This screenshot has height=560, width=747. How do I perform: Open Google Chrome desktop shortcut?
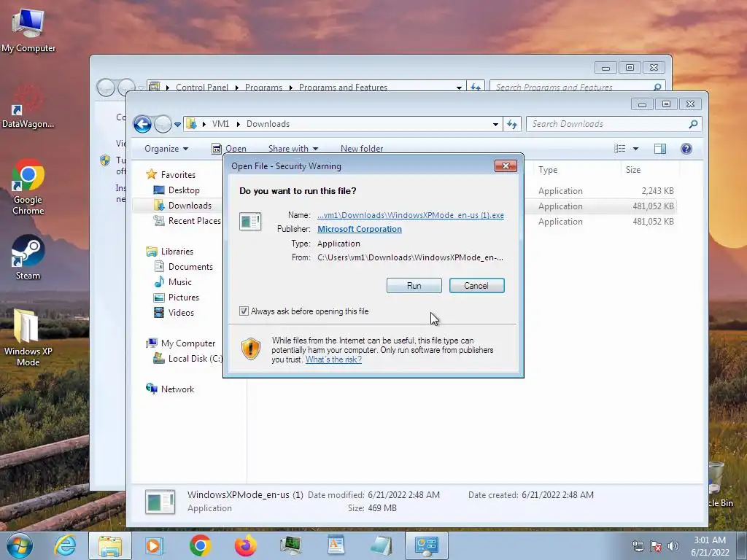28,187
